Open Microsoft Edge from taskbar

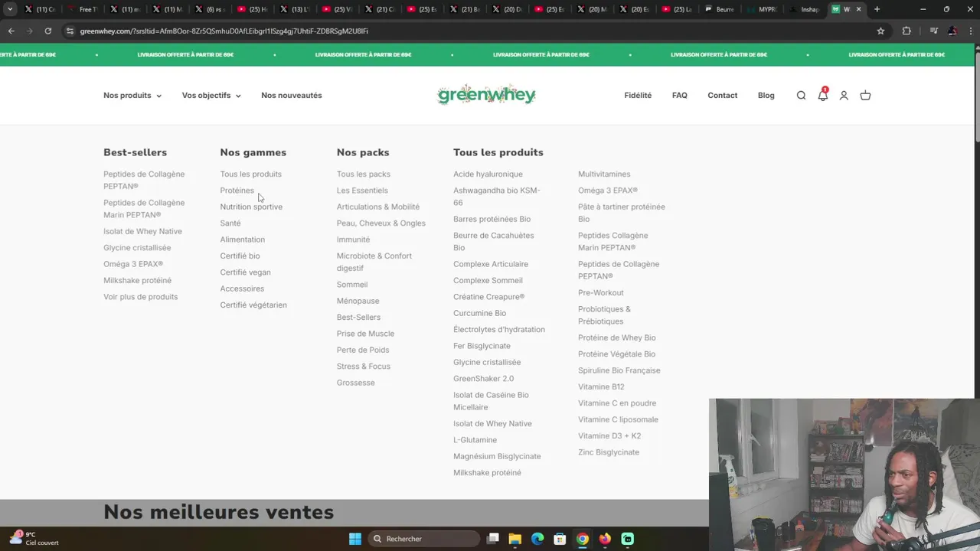coord(537,539)
